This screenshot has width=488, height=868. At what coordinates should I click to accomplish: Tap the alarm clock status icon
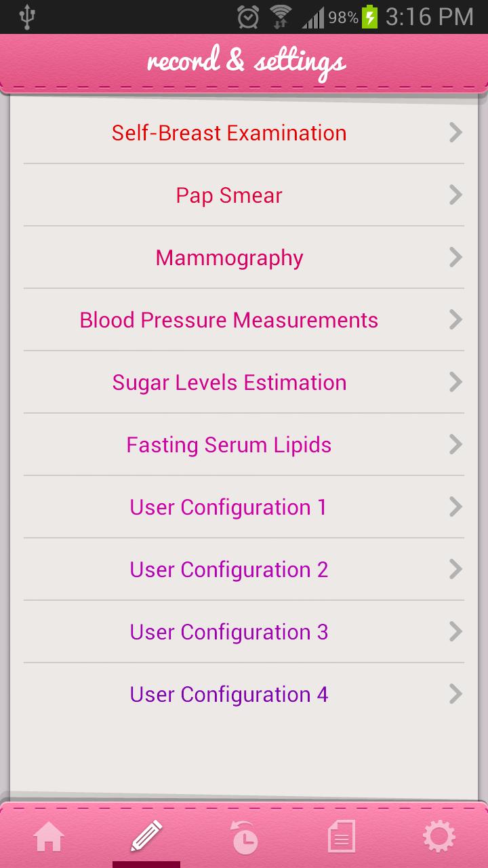(x=249, y=17)
